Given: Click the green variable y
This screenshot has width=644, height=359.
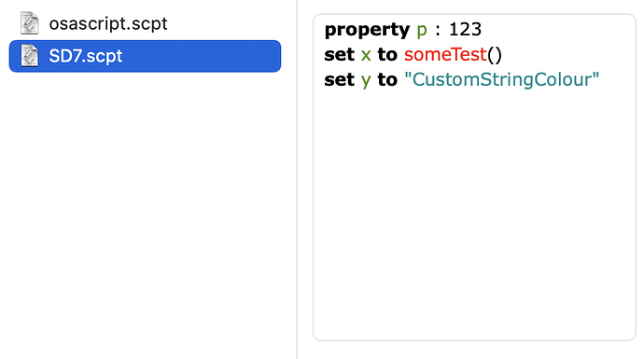Looking at the screenshot, I should click(x=366, y=81).
